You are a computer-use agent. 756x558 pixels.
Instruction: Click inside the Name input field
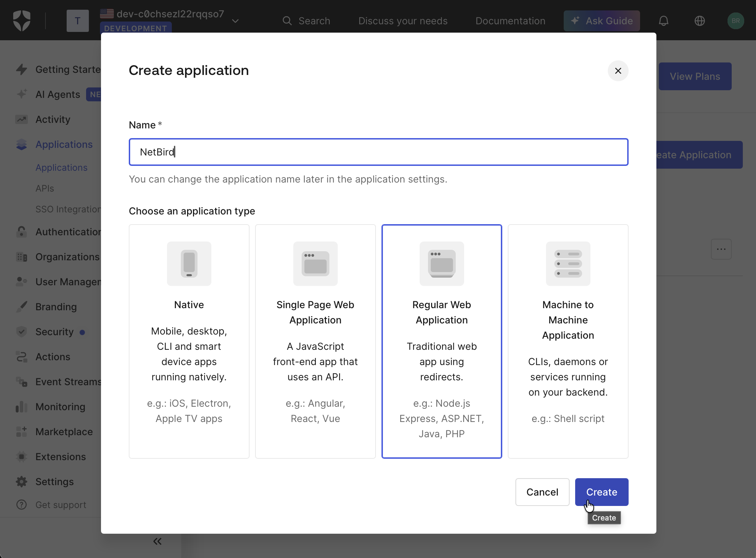(378, 152)
